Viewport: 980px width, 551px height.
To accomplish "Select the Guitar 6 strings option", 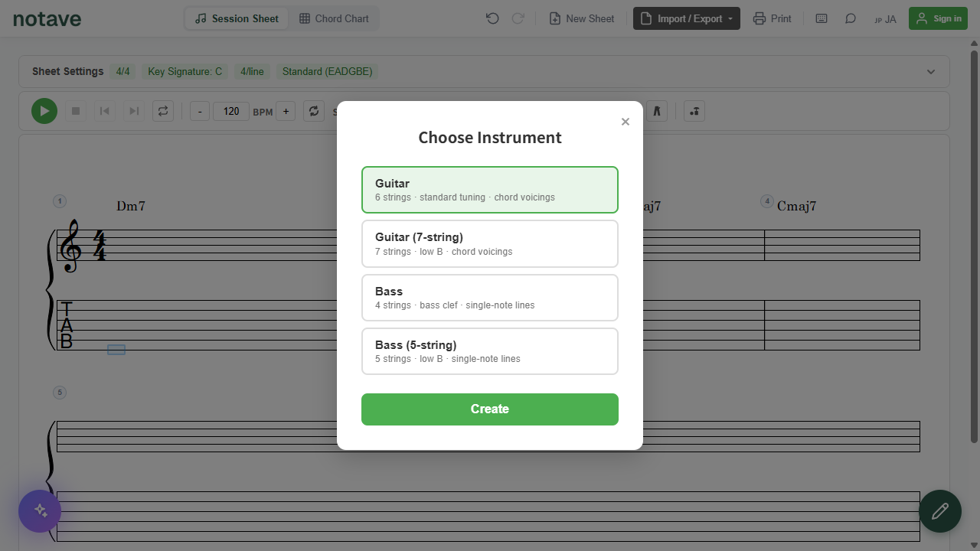I will click(490, 190).
